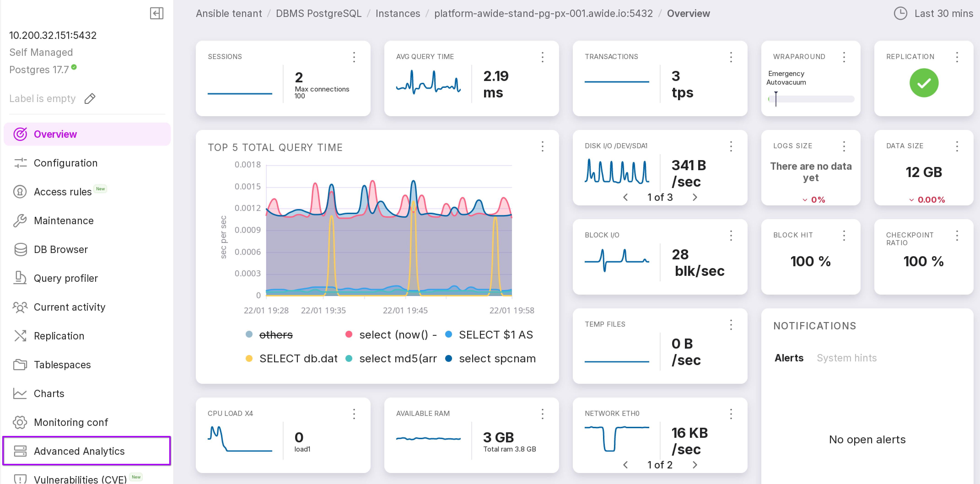Open Top 5 Total Query Time options menu
This screenshot has height=484, width=980.
[x=542, y=146]
